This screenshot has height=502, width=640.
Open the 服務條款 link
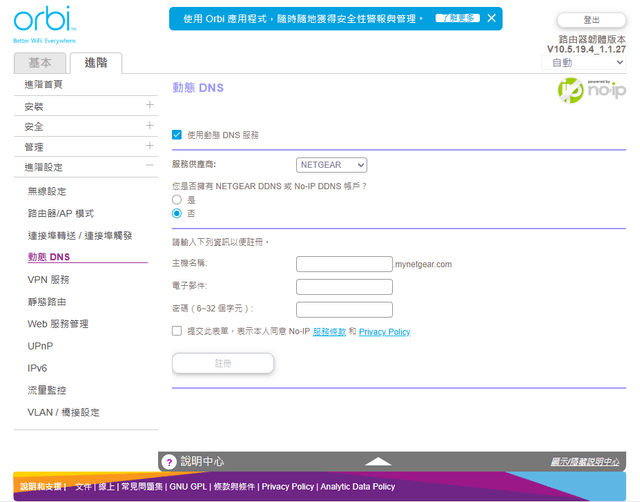point(329,331)
